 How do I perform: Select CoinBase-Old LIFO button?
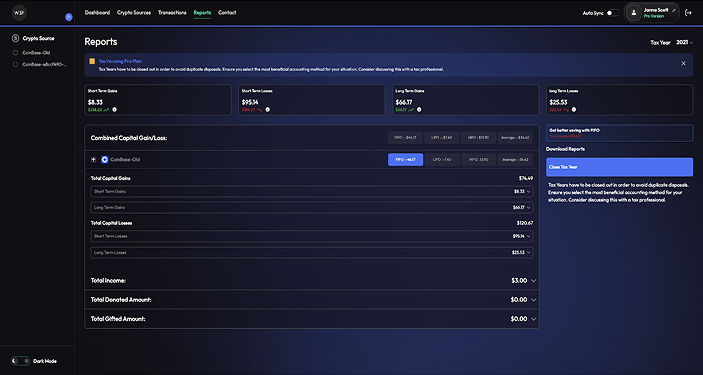tap(442, 159)
